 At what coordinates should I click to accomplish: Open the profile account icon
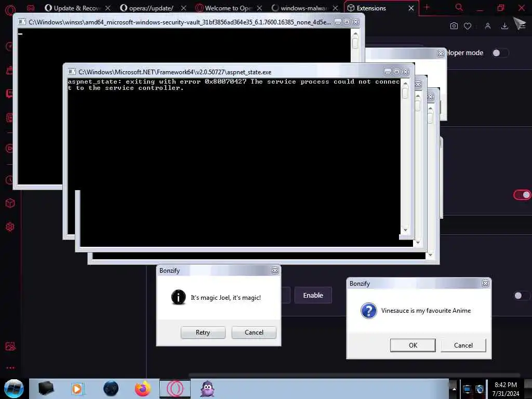(487, 26)
